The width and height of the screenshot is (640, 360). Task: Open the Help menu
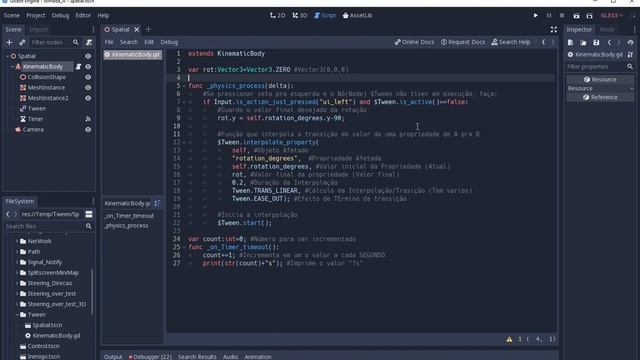pos(103,16)
